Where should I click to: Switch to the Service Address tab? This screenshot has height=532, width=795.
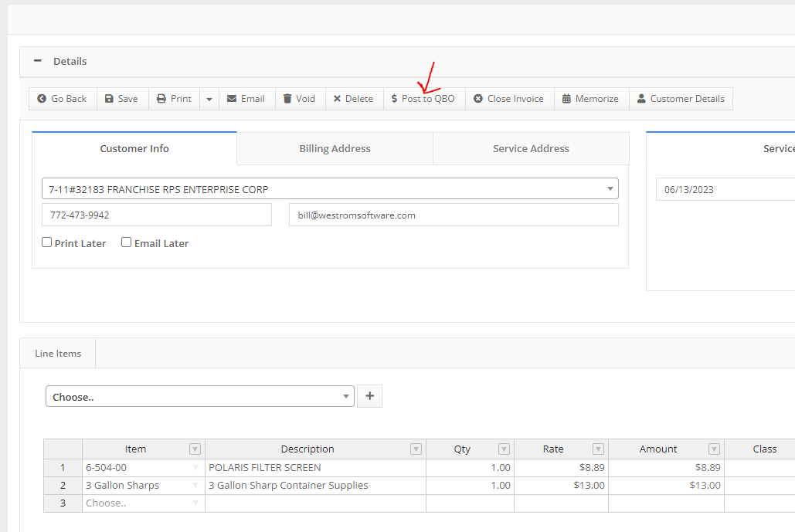click(x=531, y=148)
